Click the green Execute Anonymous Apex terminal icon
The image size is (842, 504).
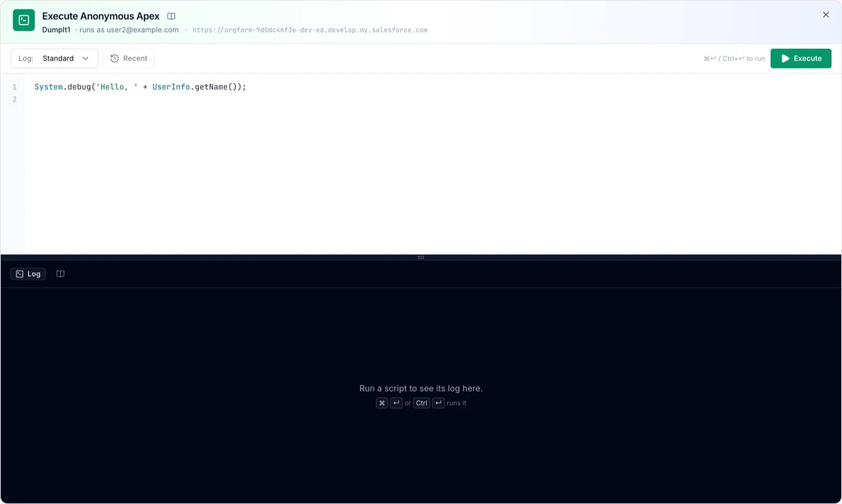pyautogui.click(x=24, y=20)
